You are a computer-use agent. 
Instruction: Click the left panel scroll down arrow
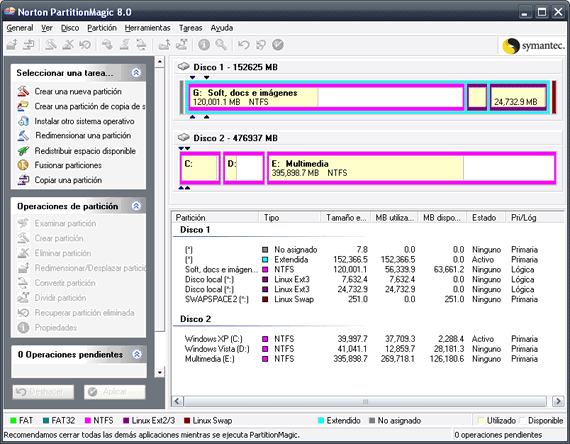point(160,372)
